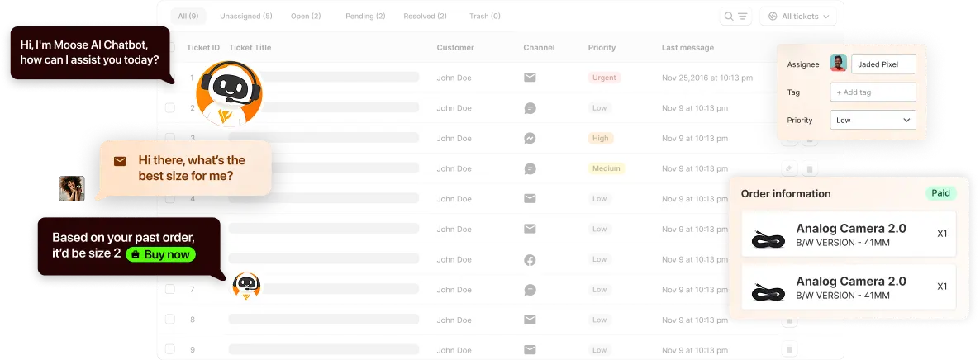
Task: Click the Facebook channel icon
Action: coord(530,259)
